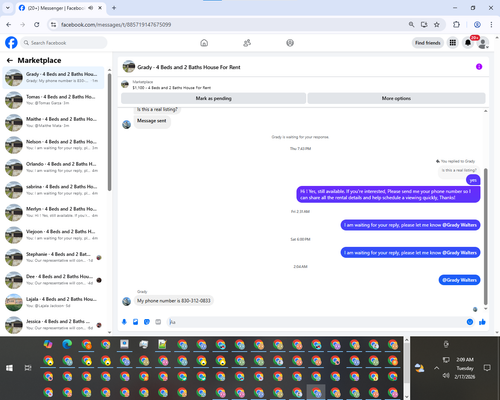Open Microsoft Edge from the taskbar
Screen dimensions: 500x400
click(x=67, y=344)
